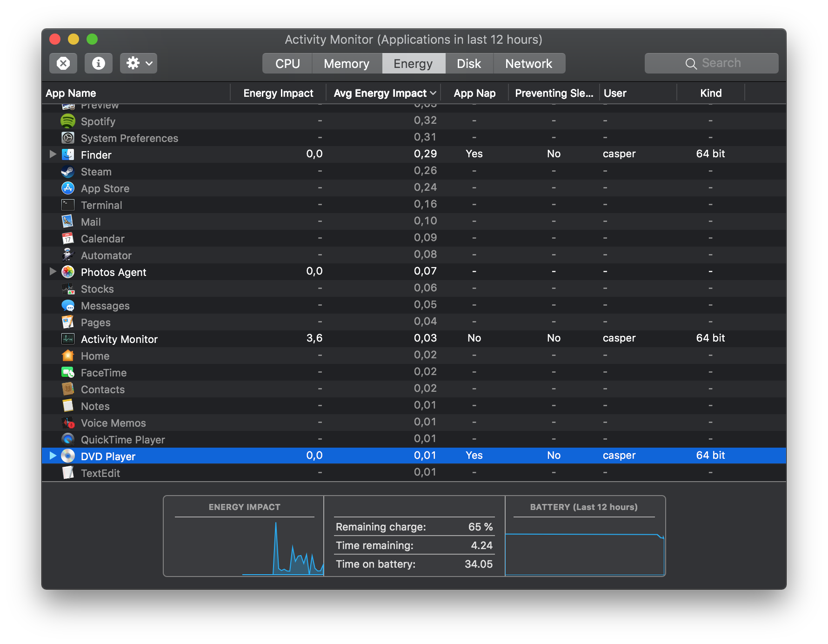Sort by Preventing Sleep column header
The image size is (828, 644).
(554, 93)
